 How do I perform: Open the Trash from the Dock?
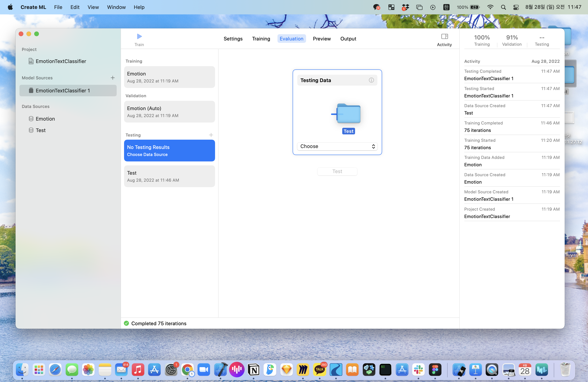click(x=565, y=370)
